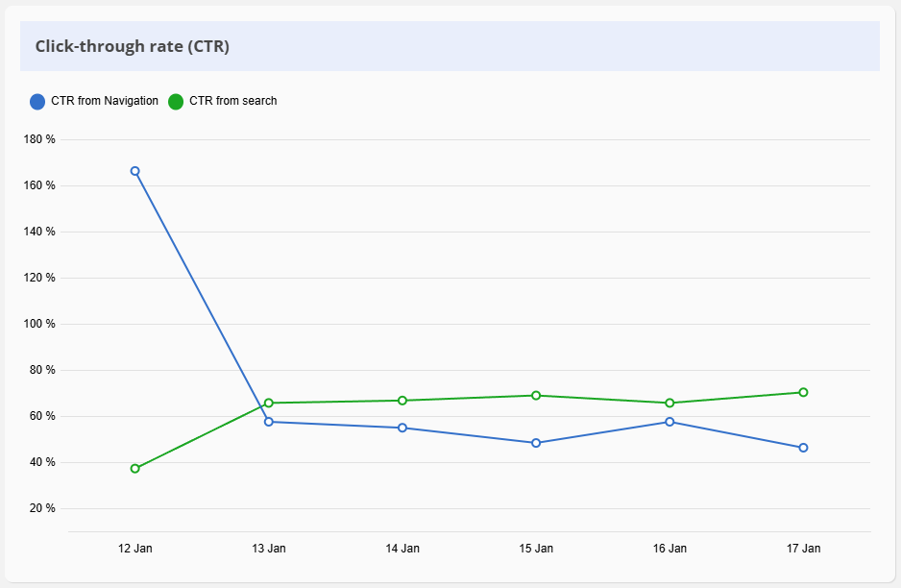
Task: Select the search data point on 14 Jan
Action: pos(402,400)
